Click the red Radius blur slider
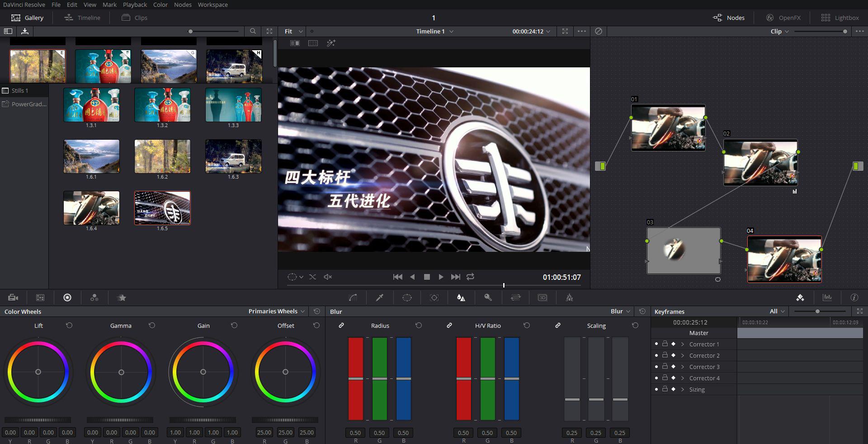868x444 pixels. click(x=356, y=378)
